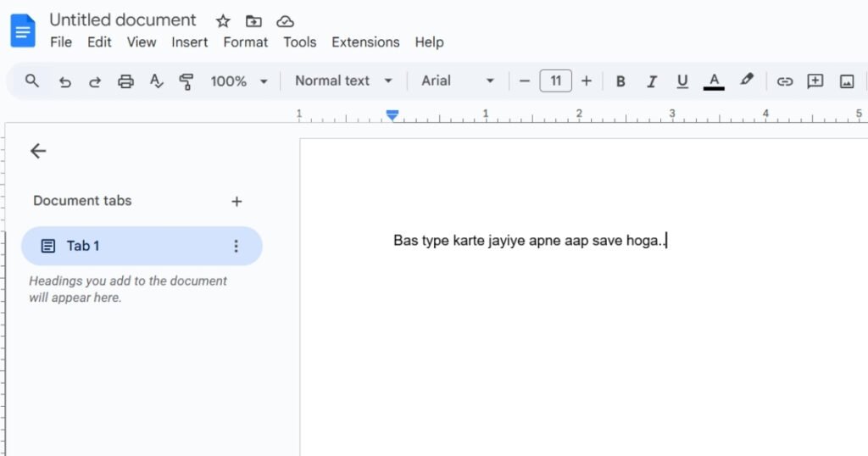Open the zoom 100% dropdown
The image size is (868, 456).
coord(239,81)
